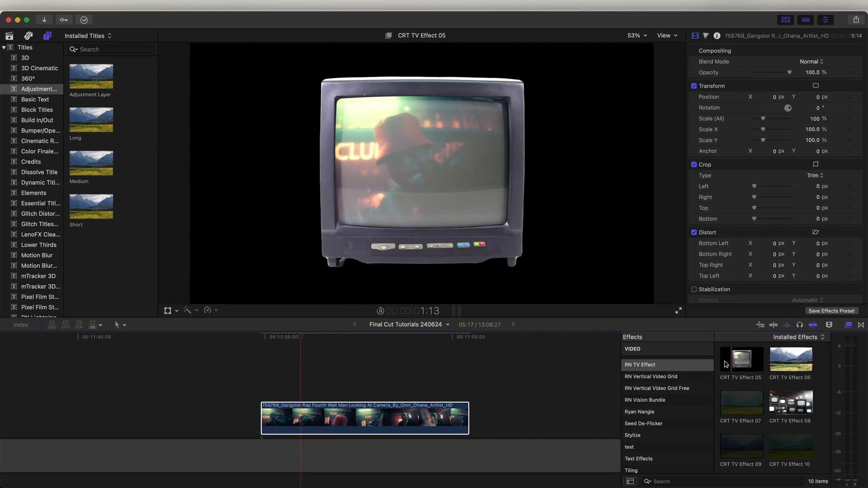Click the Compositing panel icon
The width and height of the screenshot is (868, 488).
click(x=695, y=35)
